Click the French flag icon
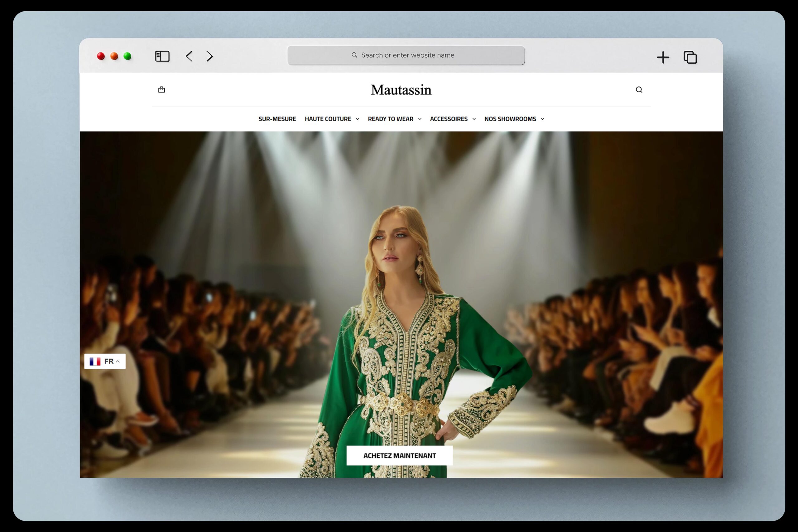 [x=95, y=361]
